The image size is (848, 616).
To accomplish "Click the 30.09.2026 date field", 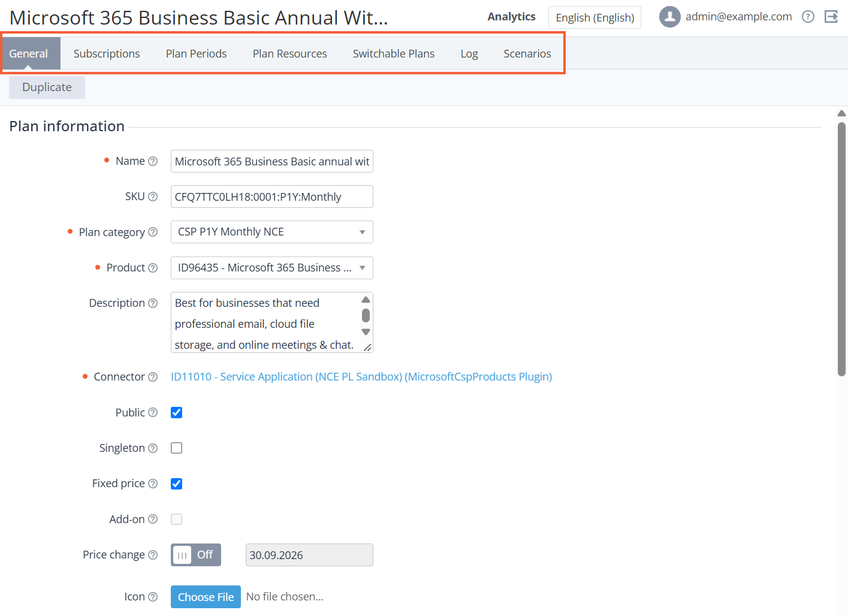I will (x=309, y=555).
